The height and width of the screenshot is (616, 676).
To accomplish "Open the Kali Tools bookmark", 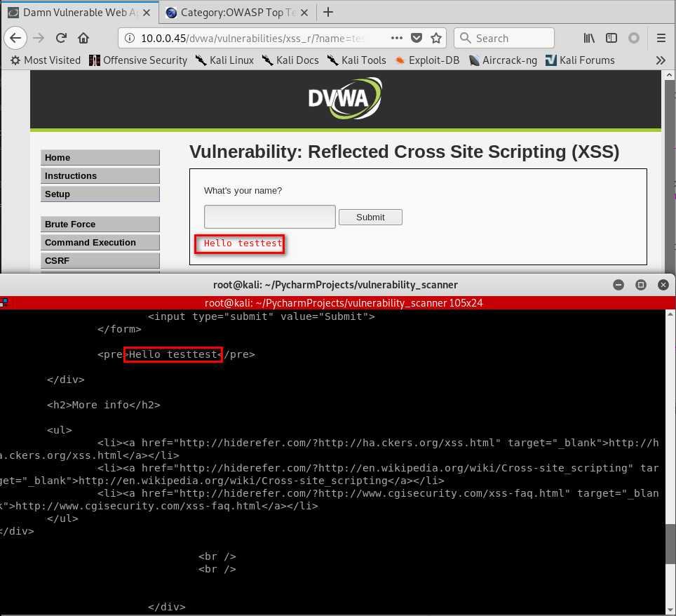I will coord(356,60).
